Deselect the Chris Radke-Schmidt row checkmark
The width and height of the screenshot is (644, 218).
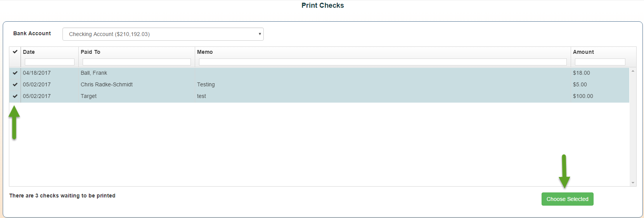tap(15, 84)
